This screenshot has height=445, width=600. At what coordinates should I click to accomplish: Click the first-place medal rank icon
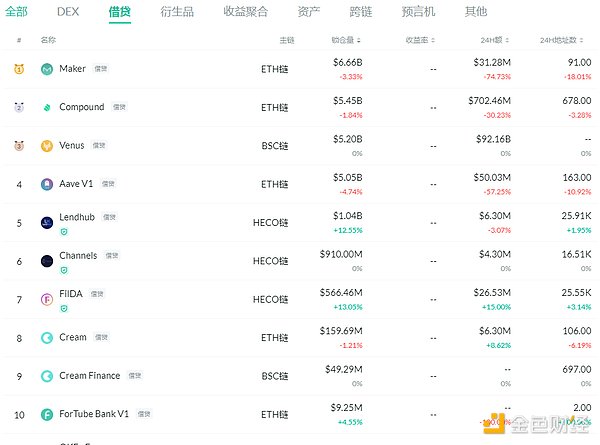click(x=18, y=69)
